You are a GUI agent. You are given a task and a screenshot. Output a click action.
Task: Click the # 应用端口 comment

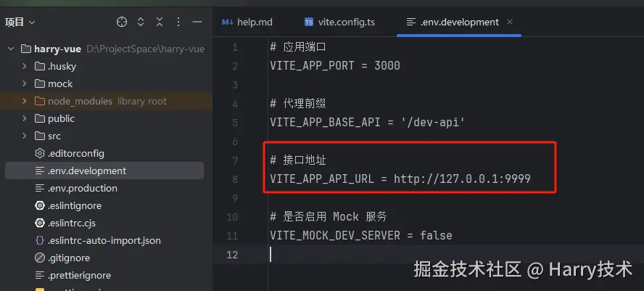click(298, 47)
